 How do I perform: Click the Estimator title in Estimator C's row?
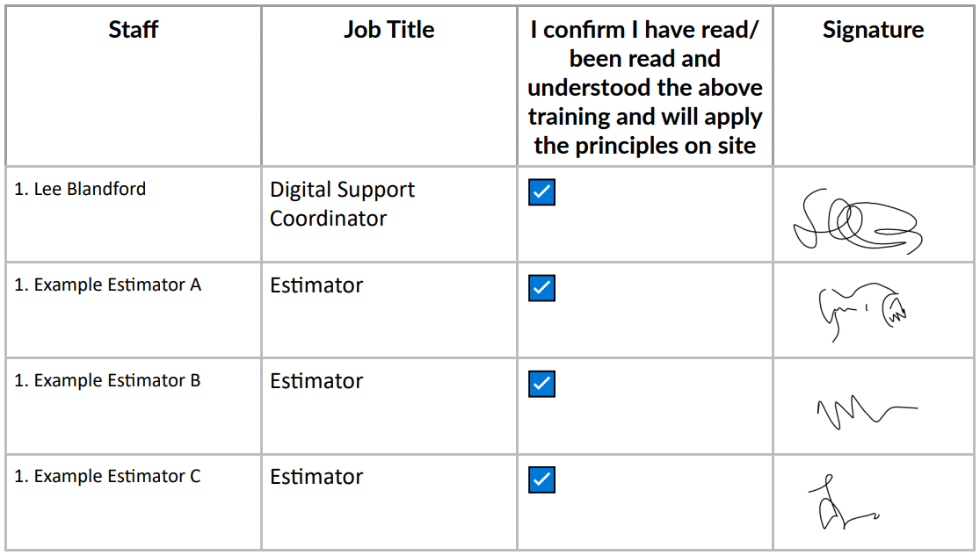point(316,477)
